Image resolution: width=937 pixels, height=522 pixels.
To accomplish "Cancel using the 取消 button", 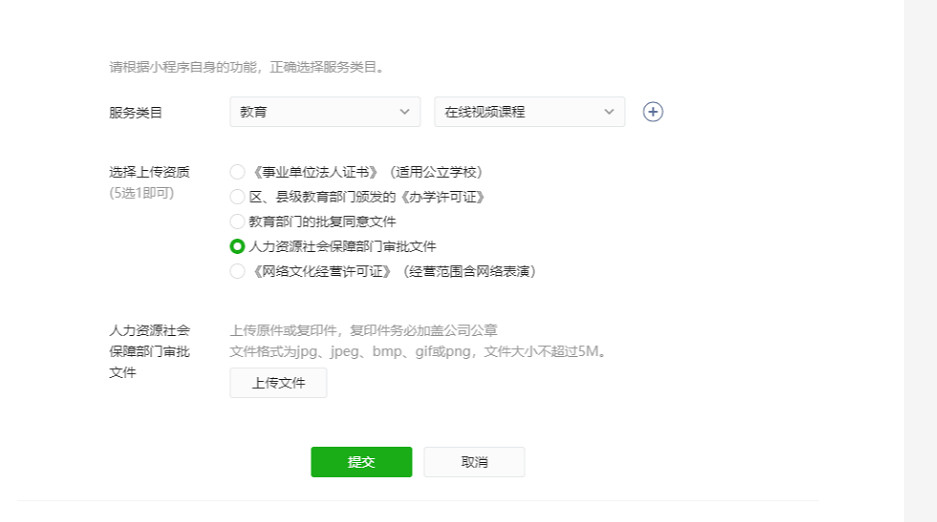I will [x=474, y=462].
